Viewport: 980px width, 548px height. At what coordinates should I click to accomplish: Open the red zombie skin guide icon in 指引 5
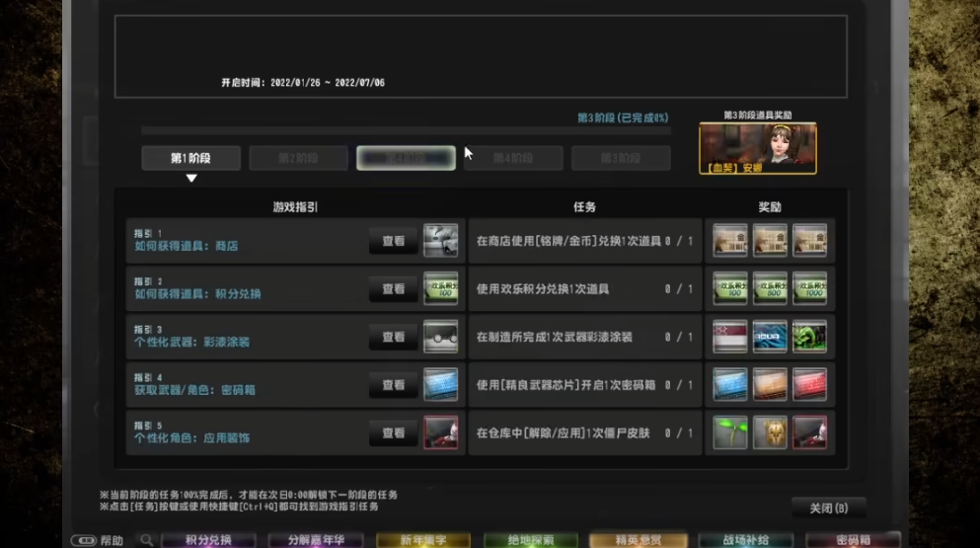(x=440, y=432)
